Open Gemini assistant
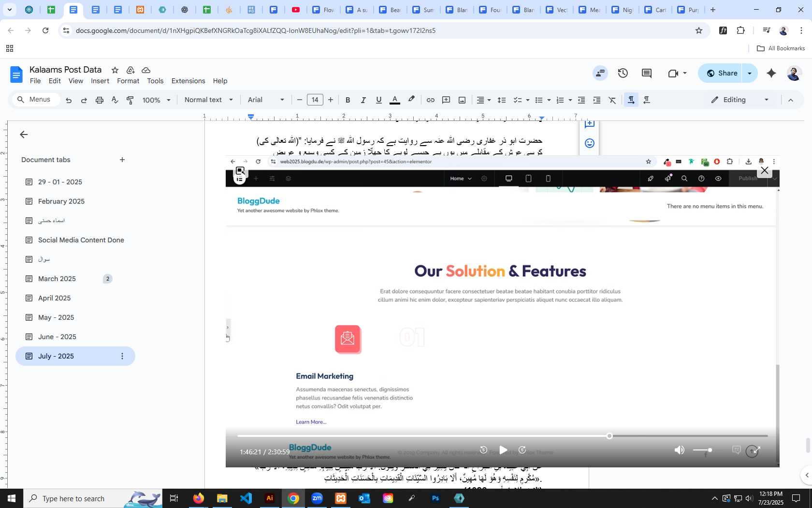 (x=771, y=73)
